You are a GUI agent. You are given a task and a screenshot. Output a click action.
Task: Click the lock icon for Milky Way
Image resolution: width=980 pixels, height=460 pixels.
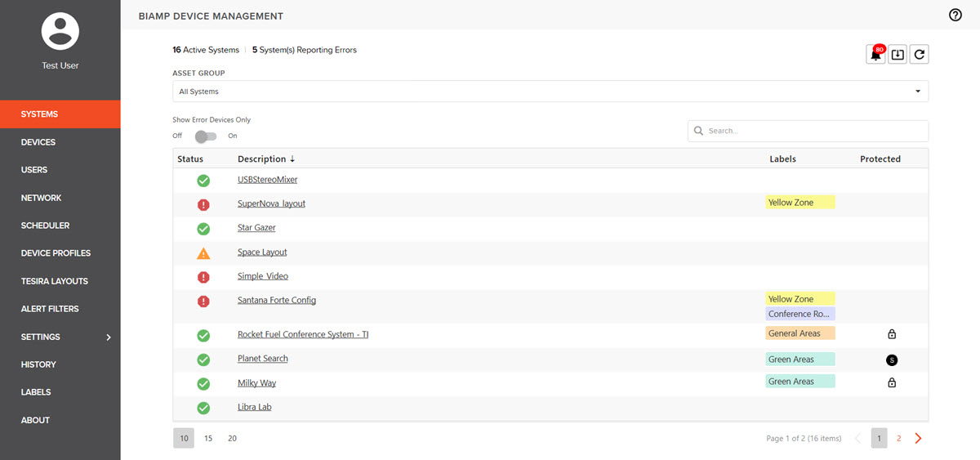[892, 382]
